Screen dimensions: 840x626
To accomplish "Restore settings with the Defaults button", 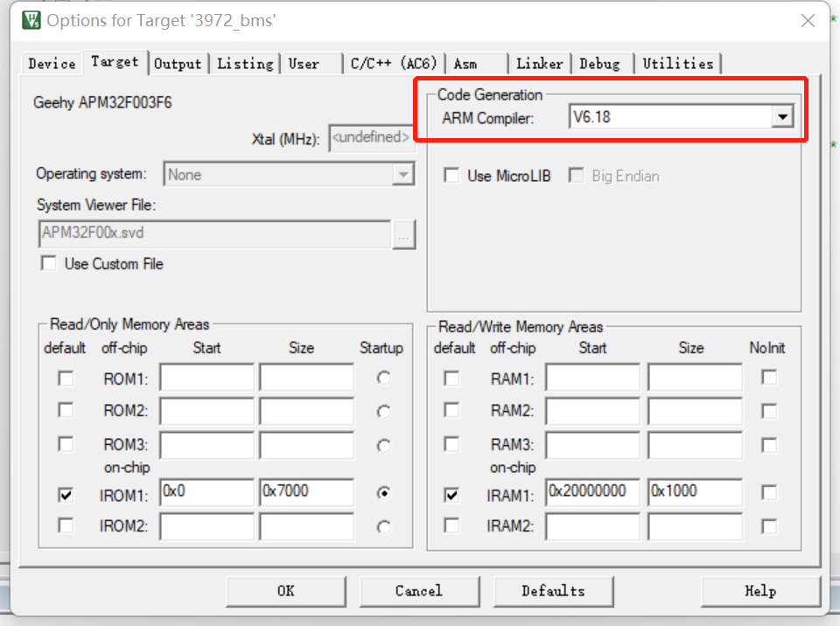I will (x=553, y=591).
